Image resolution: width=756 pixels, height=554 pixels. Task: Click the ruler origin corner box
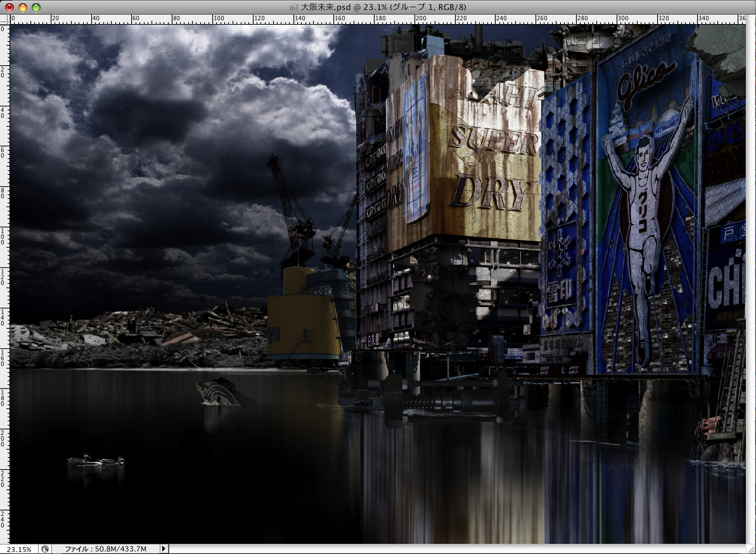[5, 19]
